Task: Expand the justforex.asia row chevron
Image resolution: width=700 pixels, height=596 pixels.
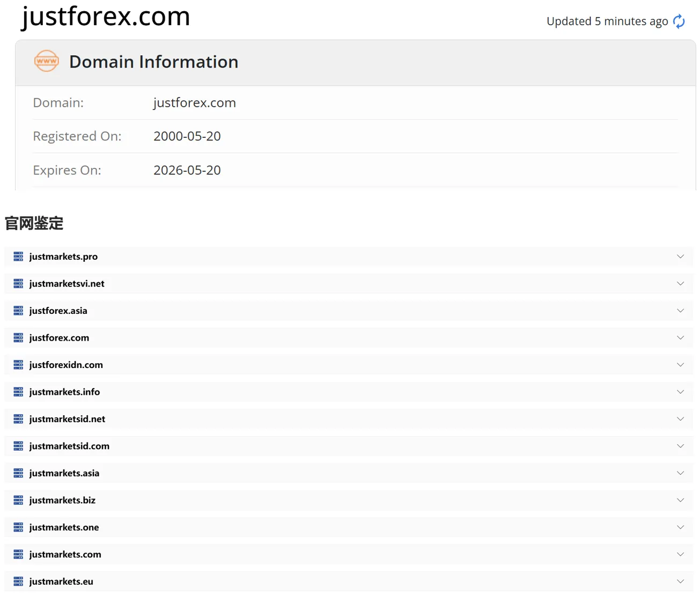Action: click(680, 311)
